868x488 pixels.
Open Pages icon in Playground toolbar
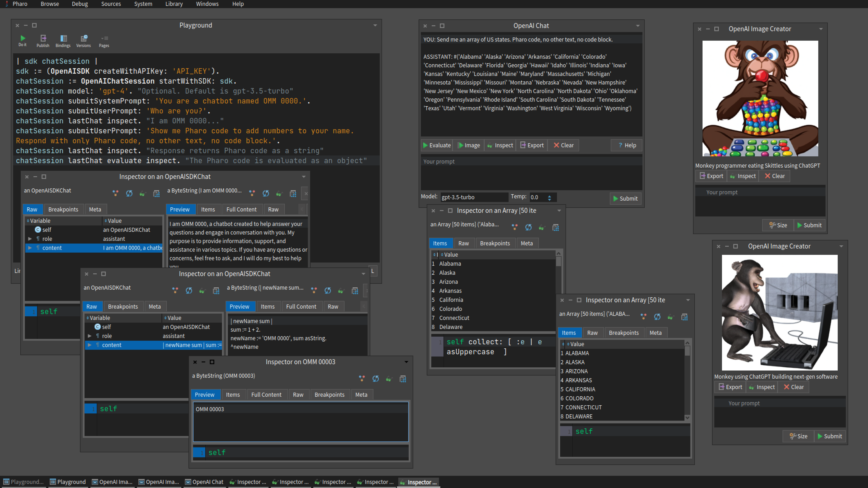tap(104, 38)
